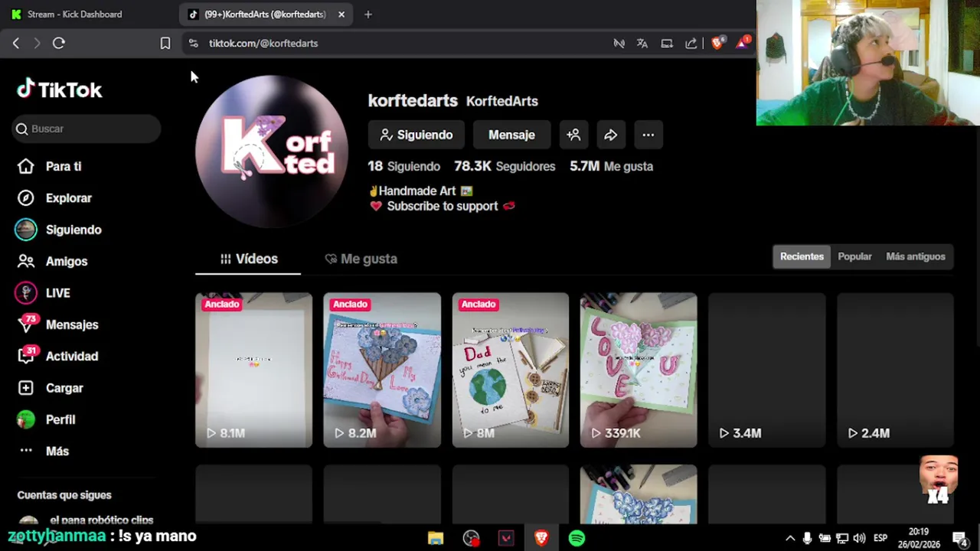The height and width of the screenshot is (551, 980).
Task: Switch to Stream - Kick Dashboard tab
Action: (x=77, y=14)
